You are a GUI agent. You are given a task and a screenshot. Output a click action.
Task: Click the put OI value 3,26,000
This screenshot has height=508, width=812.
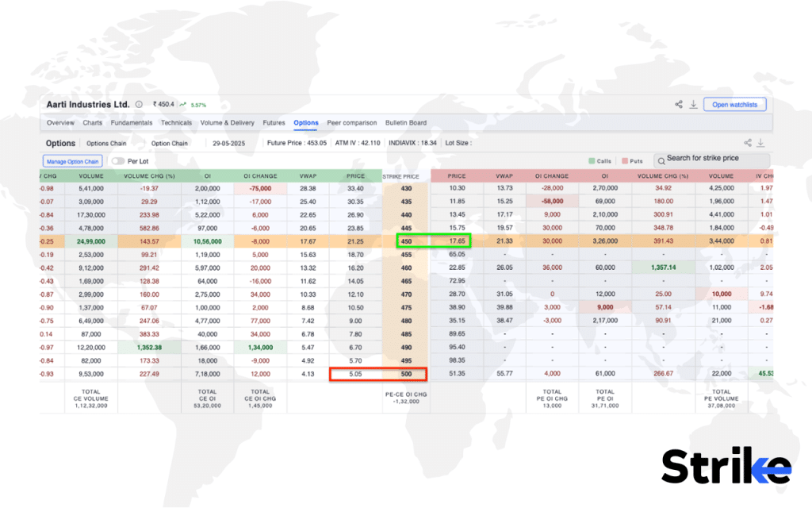tap(605, 241)
